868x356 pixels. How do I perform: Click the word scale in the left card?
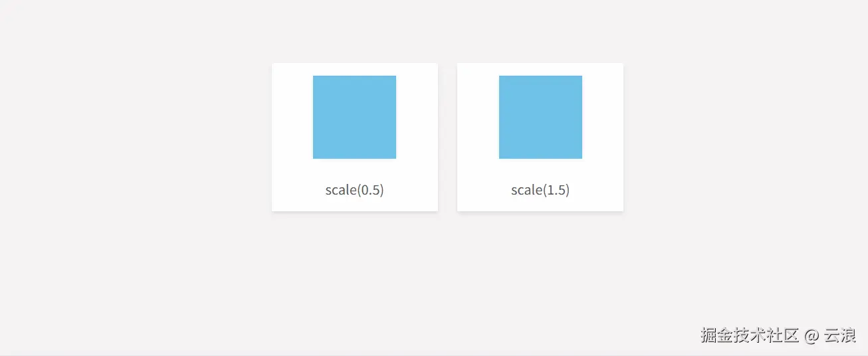pyautogui.click(x=341, y=190)
